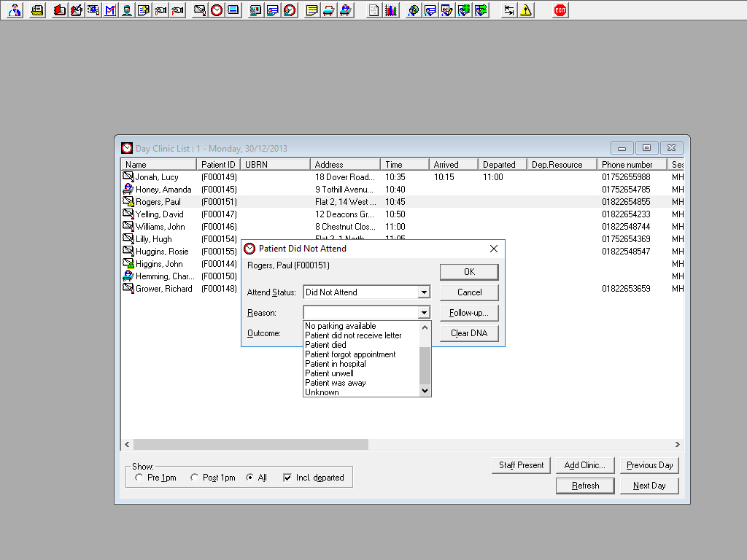
Task: Close the Patient Did Not Attend dialog
Action: (494, 249)
